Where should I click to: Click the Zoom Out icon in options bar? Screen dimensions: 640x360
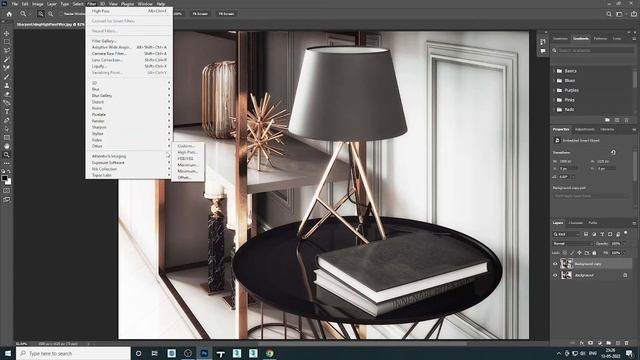coord(51,14)
